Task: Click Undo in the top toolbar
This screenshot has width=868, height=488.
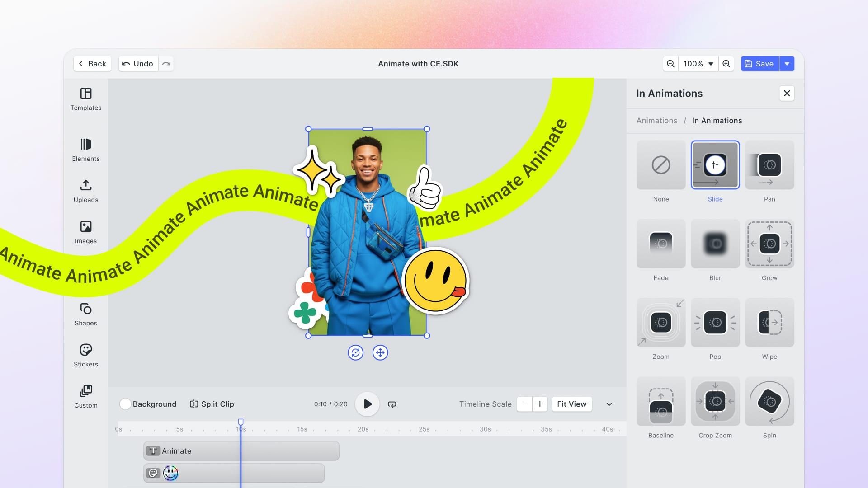Action: tap(138, 64)
